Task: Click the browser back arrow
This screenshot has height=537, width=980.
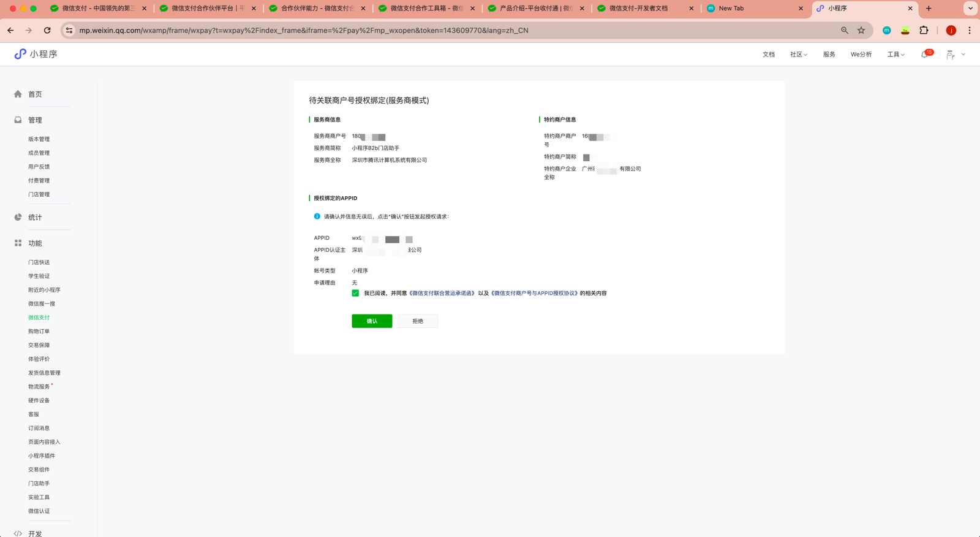Action: [x=10, y=30]
